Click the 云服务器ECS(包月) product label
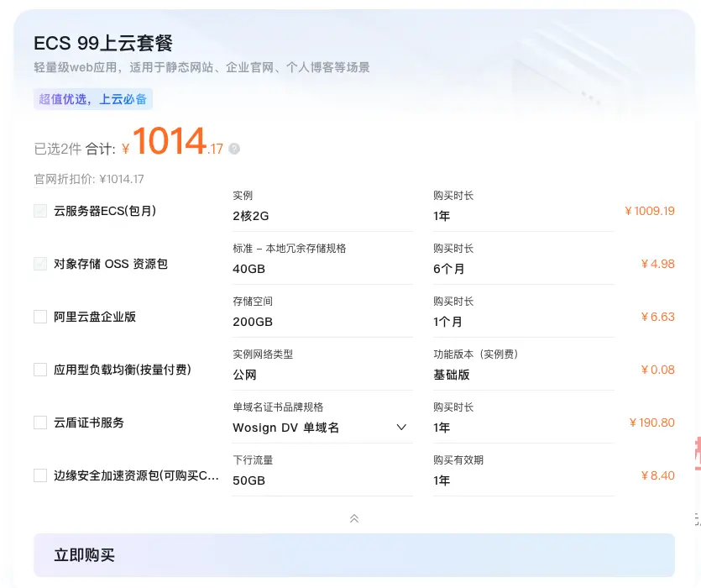701x588 pixels. click(x=105, y=211)
